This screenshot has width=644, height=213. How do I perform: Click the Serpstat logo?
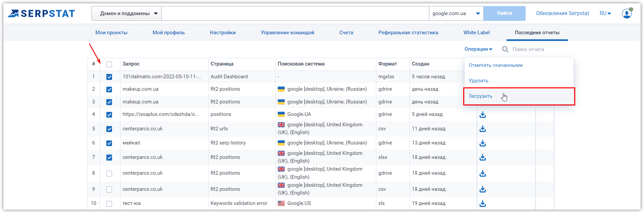coord(41,13)
